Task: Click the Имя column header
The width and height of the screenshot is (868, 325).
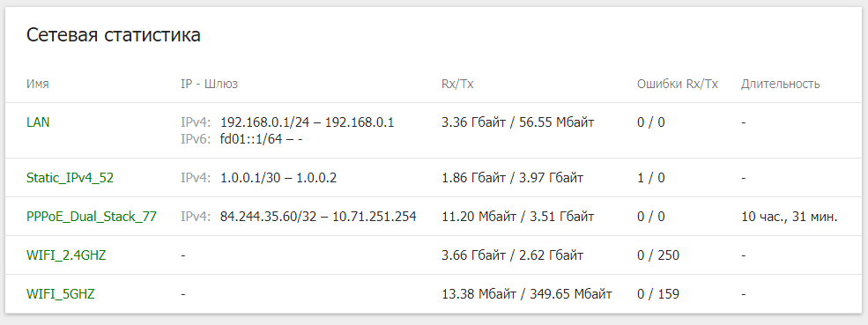Action: pyautogui.click(x=38, y=85)
